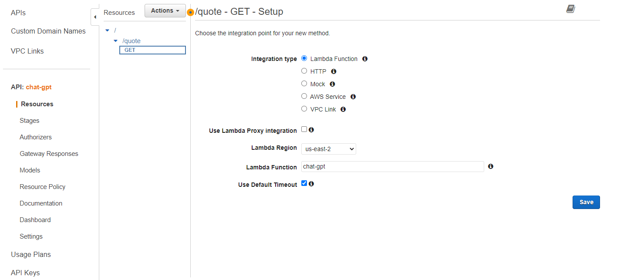Collapse the /quote resource in the tree

point(115,40)
